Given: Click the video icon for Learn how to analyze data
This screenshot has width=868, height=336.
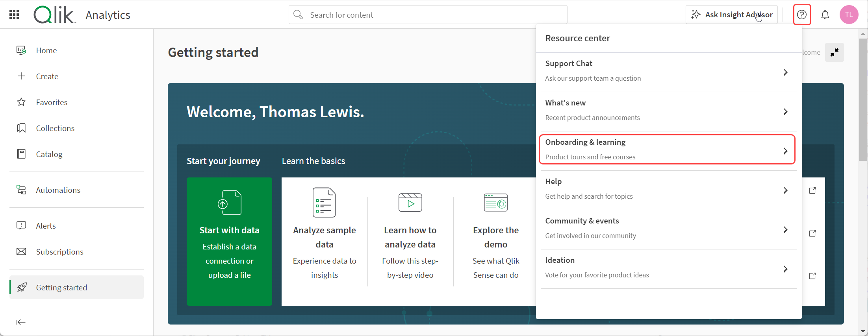Looking at the screenshot, I should pyautogui.click(x=410, y=202).
